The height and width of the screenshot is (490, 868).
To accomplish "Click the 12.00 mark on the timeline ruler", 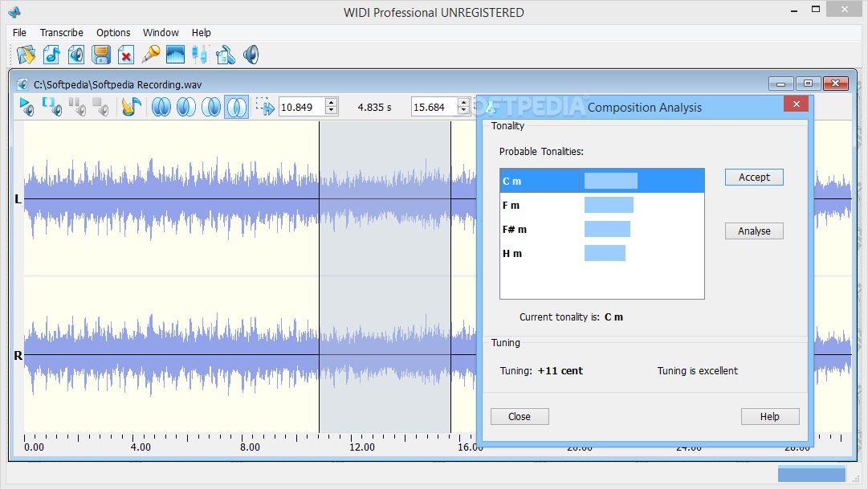I will [x=362, y=447].
